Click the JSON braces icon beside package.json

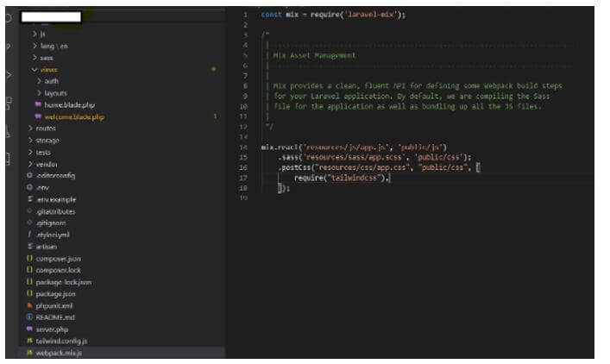click(x=29, y=293)
